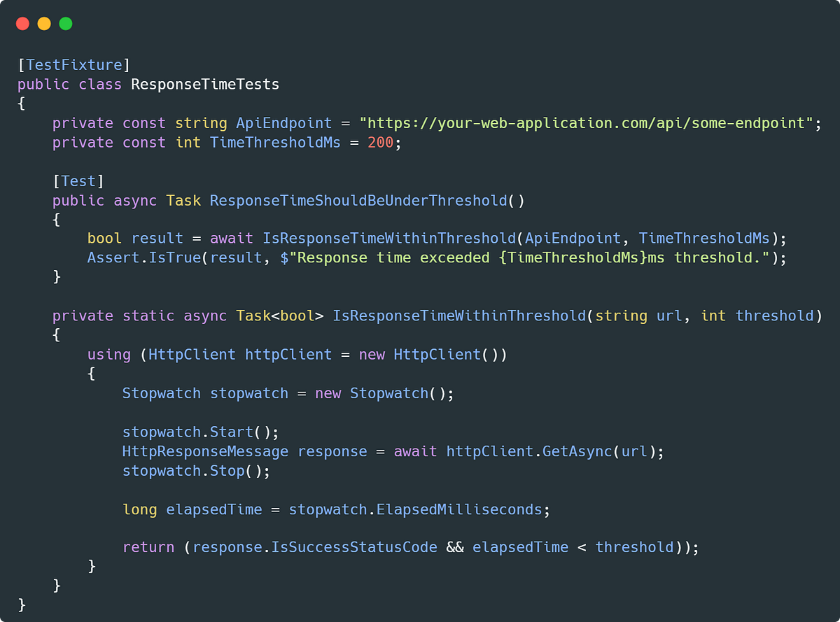The width and height of the screenshot is (840, 622).
Task: Click the green traffic light button
Action: (65, 23)
